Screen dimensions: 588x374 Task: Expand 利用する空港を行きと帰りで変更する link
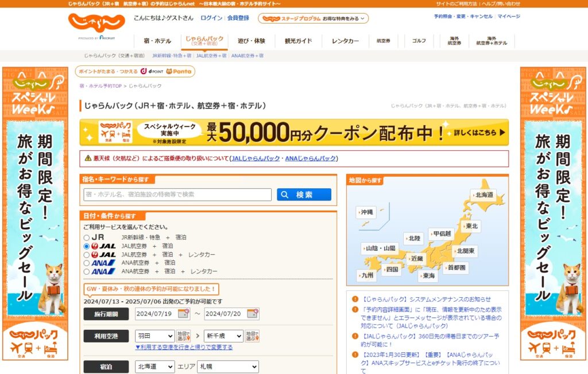point(184,348)
